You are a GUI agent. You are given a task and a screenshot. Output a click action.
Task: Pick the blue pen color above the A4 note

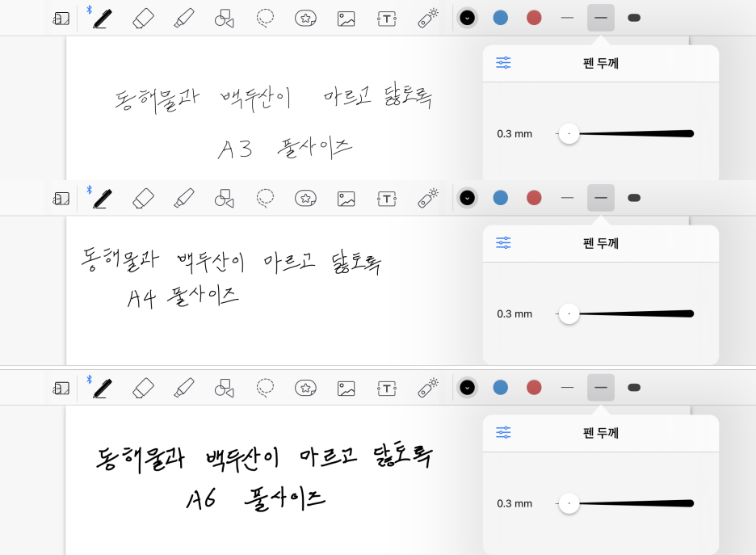coord(501,198)
